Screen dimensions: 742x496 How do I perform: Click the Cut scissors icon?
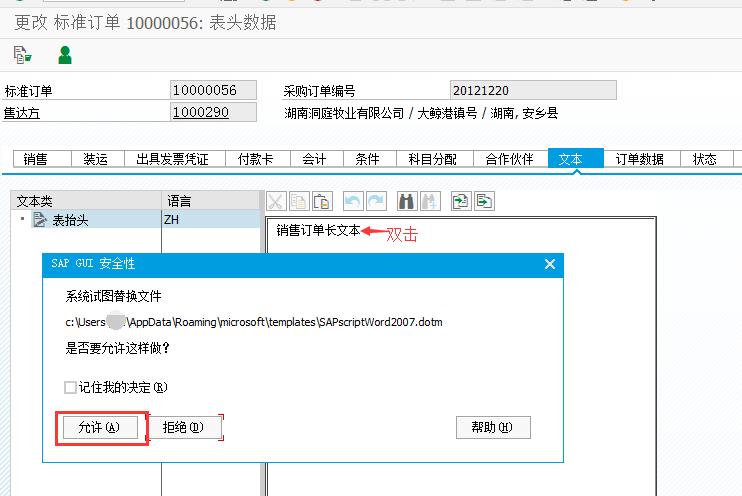(x=275, y=201)
